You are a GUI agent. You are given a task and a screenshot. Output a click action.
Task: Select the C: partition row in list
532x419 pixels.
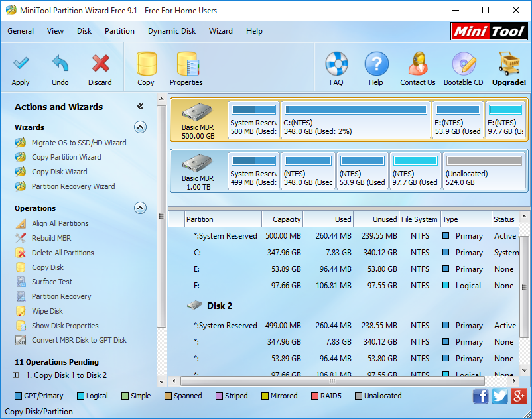[344, 253]
